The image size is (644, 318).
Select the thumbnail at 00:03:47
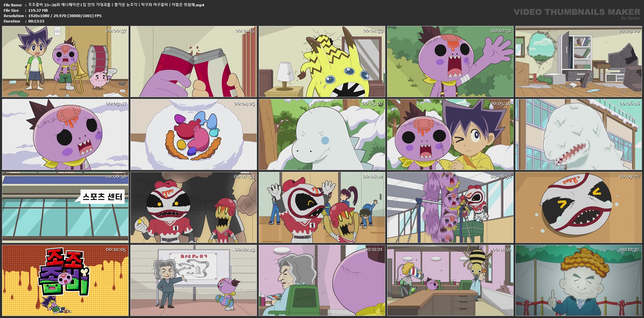coord(66,134)
